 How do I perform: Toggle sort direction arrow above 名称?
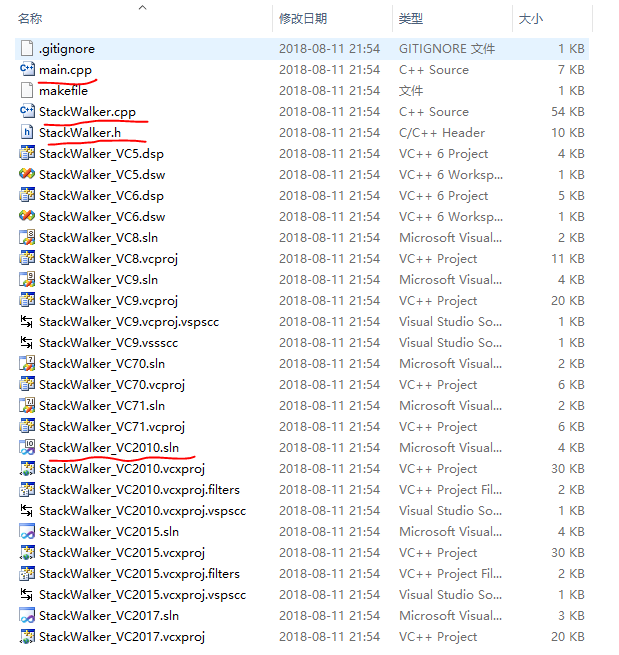click(142, 7)
